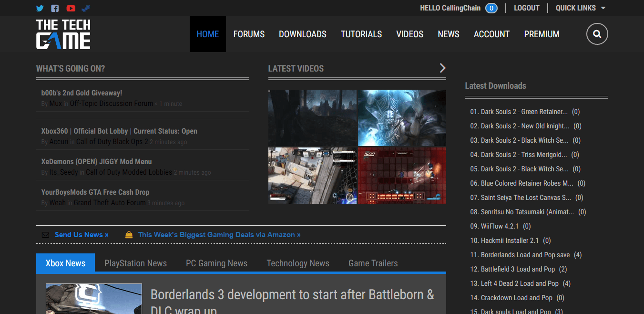Open Dark Souls 2 - Triss Merigold download
The height and width of the screenshot is (314, 644).
coord(524,155)
